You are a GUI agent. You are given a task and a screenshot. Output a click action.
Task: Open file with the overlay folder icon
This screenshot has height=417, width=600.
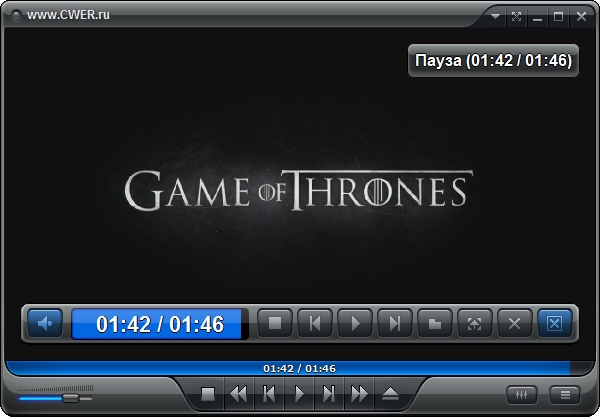pyautogui.click(x=435, y=323)
